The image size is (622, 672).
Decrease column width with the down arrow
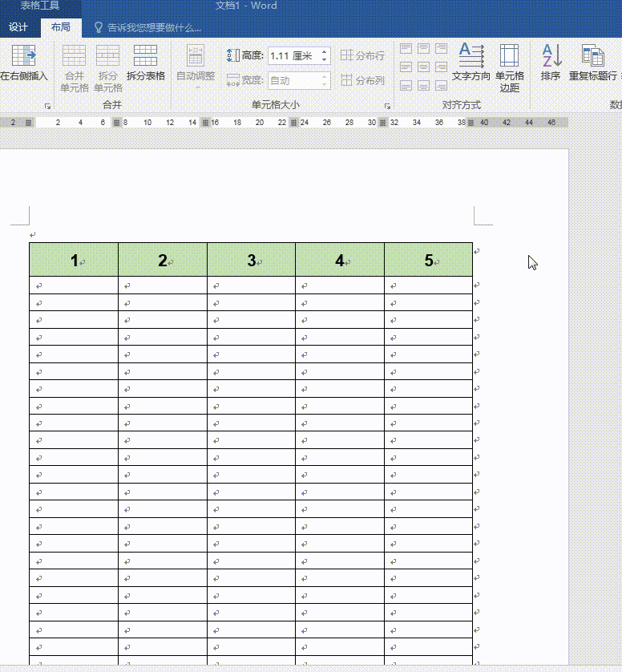pos(325,84)
